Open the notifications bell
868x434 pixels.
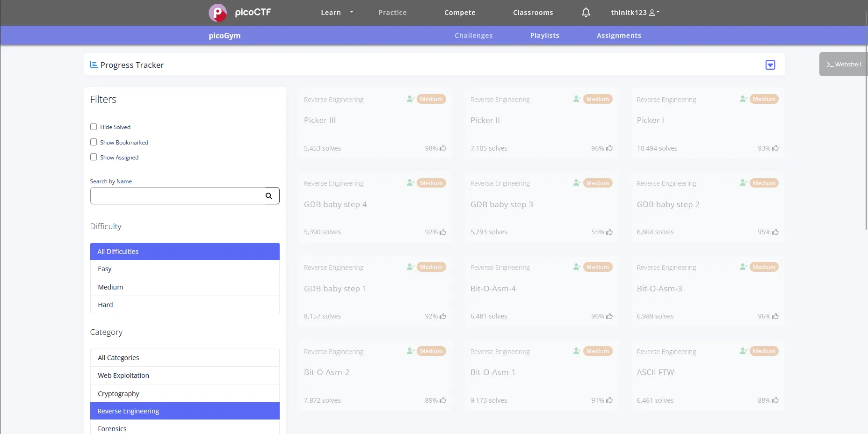pos(586,13)
